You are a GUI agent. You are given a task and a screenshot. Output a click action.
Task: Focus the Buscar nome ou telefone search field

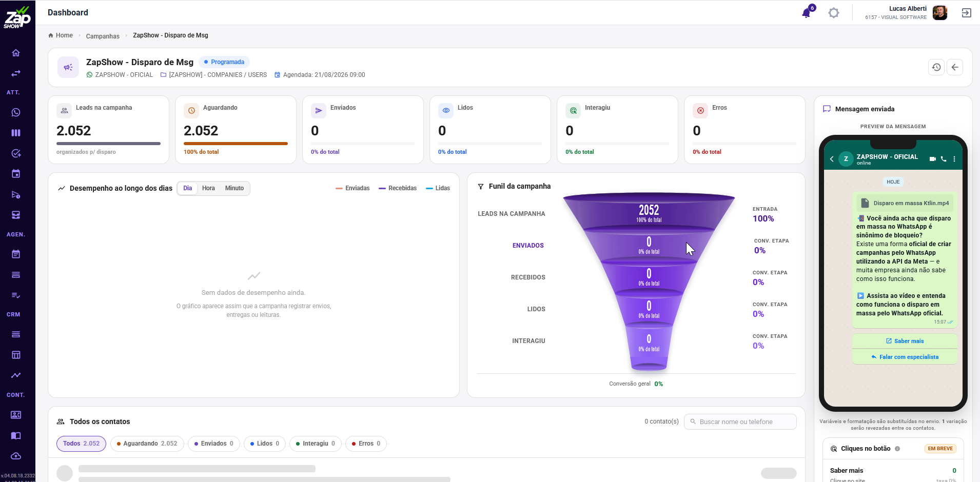tap(740, 421)
